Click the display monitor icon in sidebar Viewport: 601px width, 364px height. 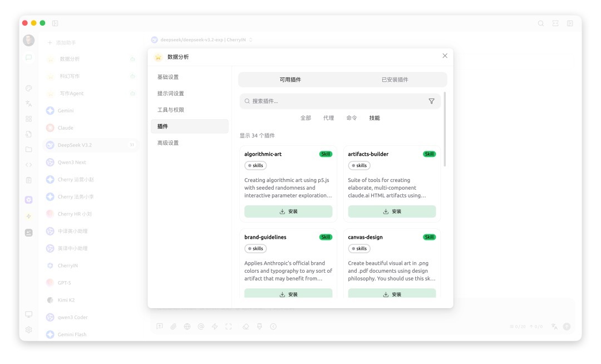[29, 314]
